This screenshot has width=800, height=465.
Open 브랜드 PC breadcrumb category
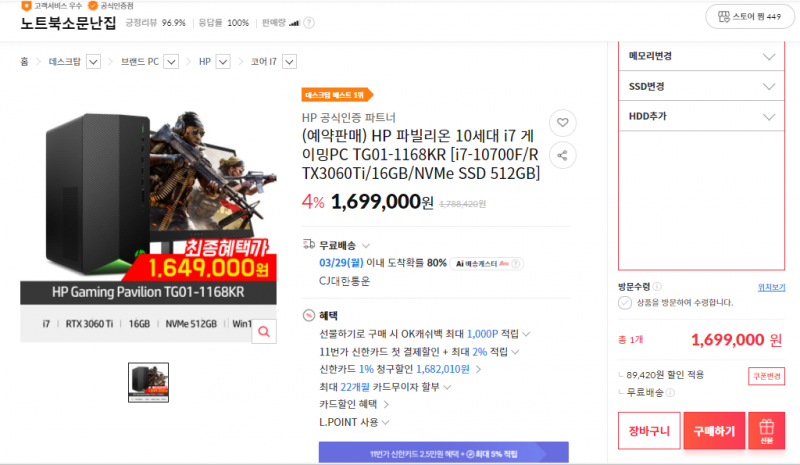point(140,62)
